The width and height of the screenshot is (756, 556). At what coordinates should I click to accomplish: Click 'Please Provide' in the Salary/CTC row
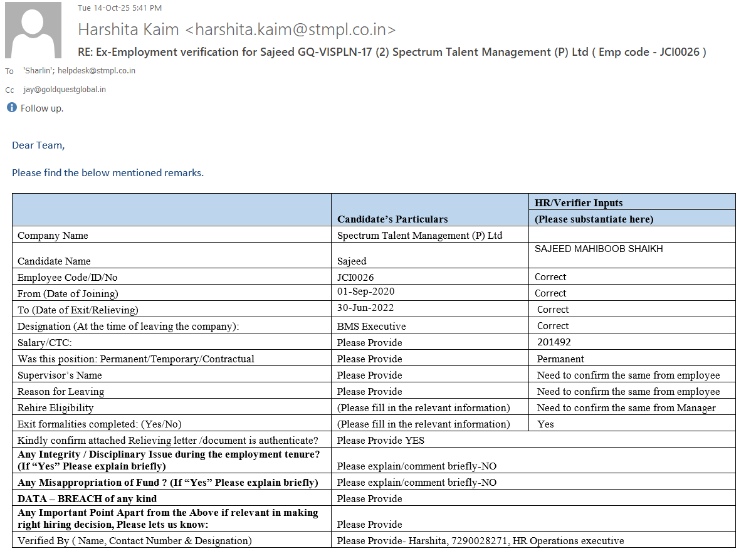(370, 342)
